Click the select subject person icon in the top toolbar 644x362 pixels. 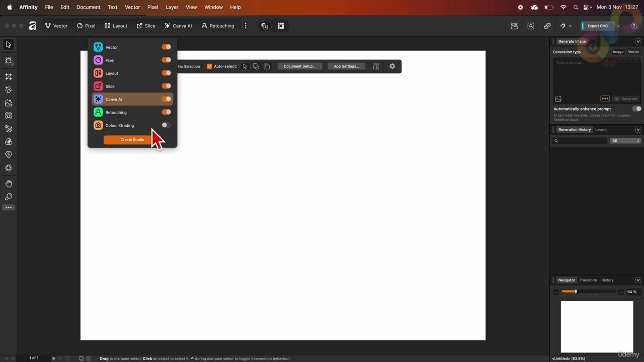pyautogui.click(x=531, y=26)
